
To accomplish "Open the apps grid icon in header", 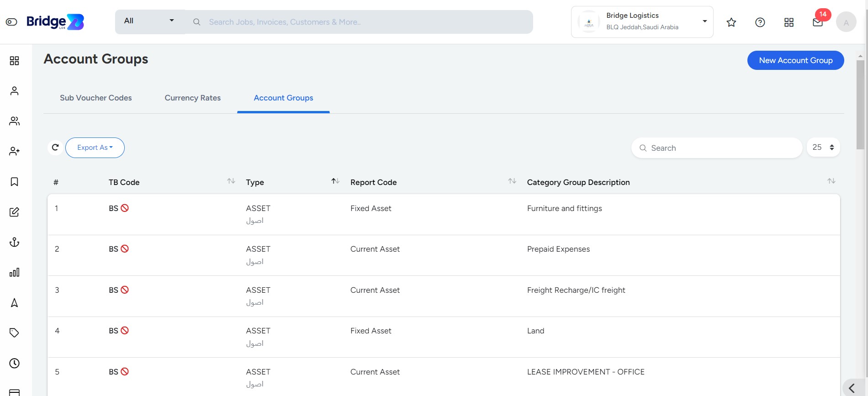I will pyautogui.click(x=789, y=22).
